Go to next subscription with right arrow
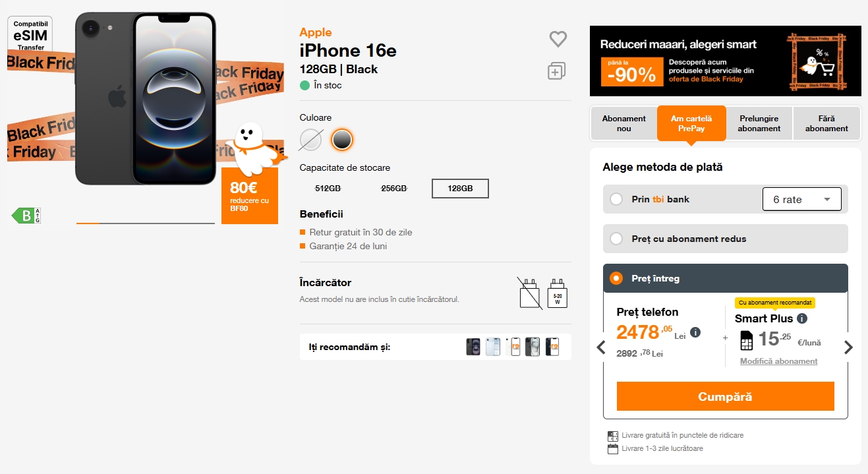This screenshot has width=868, height=474. pyautogui.click(x=848, y=347)
